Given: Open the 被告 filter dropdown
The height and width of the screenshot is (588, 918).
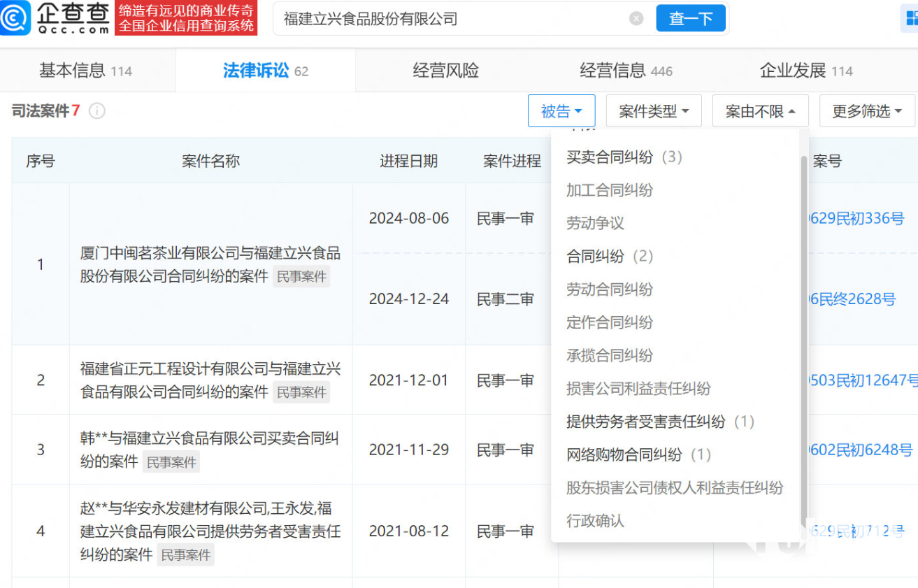Looking at the screenshot, I should coord(561,111).
